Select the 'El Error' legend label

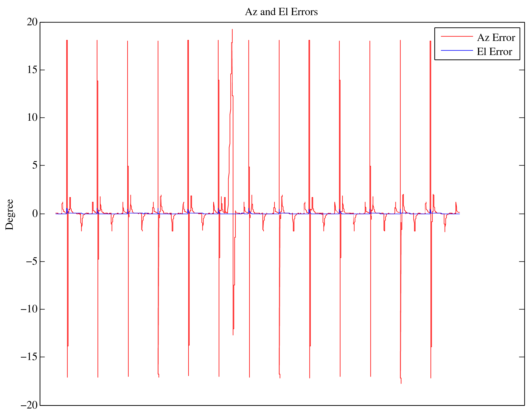click(494, 52)
